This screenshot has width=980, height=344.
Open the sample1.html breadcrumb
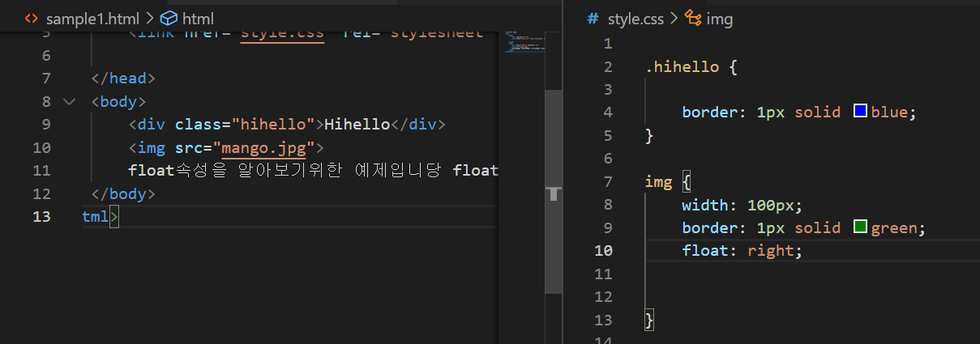92,18
